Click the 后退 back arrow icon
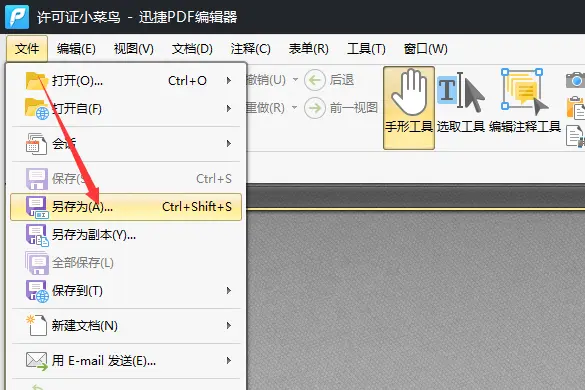 click(x=315, y=80)
